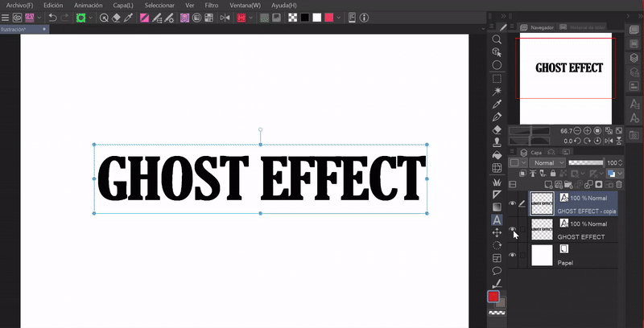The width and height of the screenshot is (644, 328).
Task: Click the Clip Studio launcher icon
Action: tap(17, 18)
